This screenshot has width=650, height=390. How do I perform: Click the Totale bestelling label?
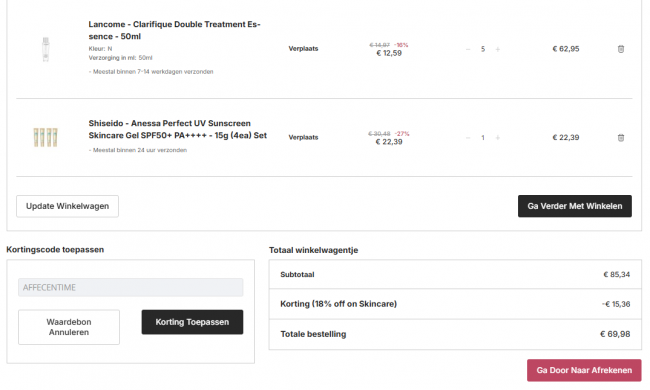click(x=313, y=334)
